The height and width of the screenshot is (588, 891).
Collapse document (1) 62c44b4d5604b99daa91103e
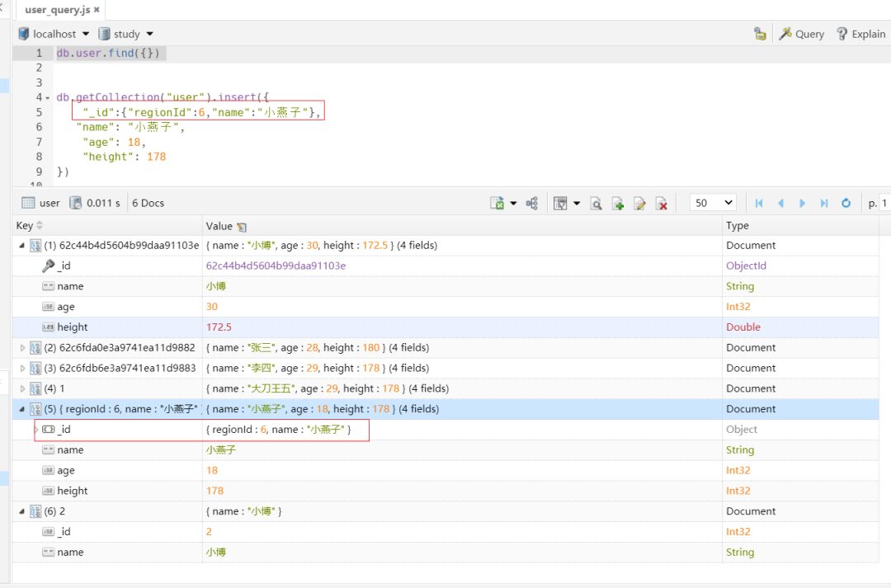(22, 246)
